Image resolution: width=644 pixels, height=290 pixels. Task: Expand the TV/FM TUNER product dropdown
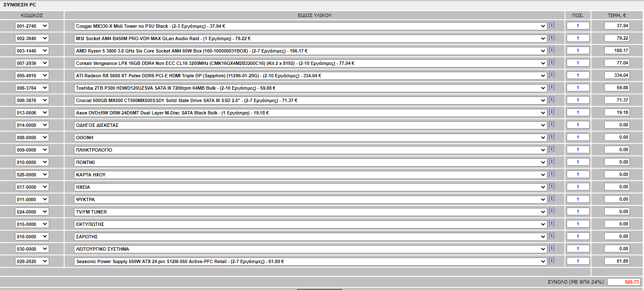click(x=310, y=212)
